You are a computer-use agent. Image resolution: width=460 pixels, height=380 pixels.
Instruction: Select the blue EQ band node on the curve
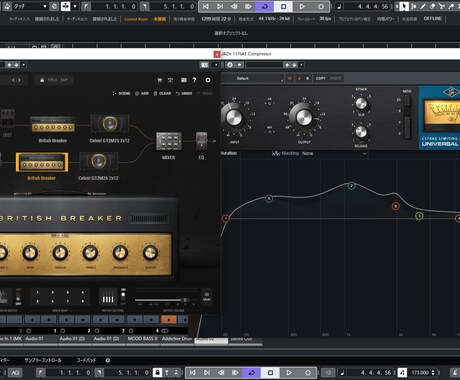(x=269, y=199)
